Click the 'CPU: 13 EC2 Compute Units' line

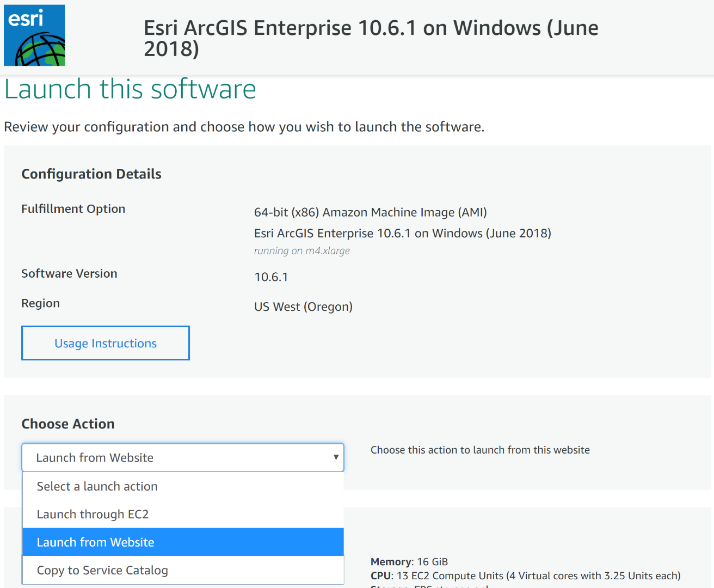[526, 576]
